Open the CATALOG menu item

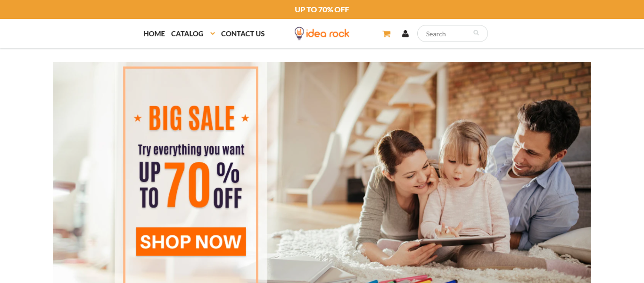click(x=187, y=34)
